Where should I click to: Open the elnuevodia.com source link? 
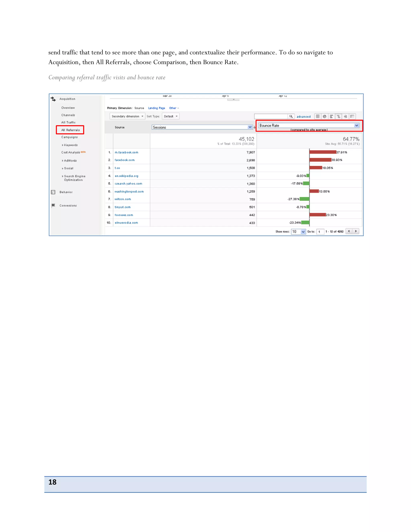[126, 223]
